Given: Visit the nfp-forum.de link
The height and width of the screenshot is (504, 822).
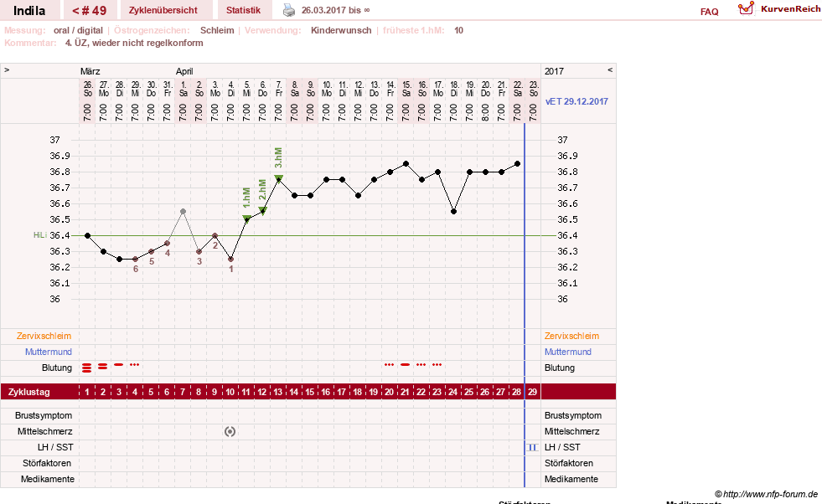Looking at the screenshot, I should coord(766,494).
